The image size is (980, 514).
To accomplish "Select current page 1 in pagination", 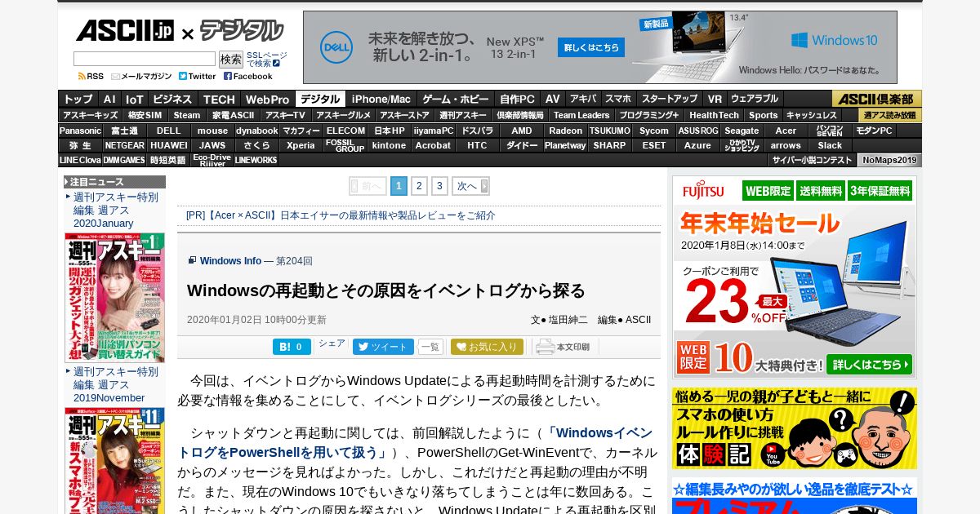I will [x=399, y=186].
